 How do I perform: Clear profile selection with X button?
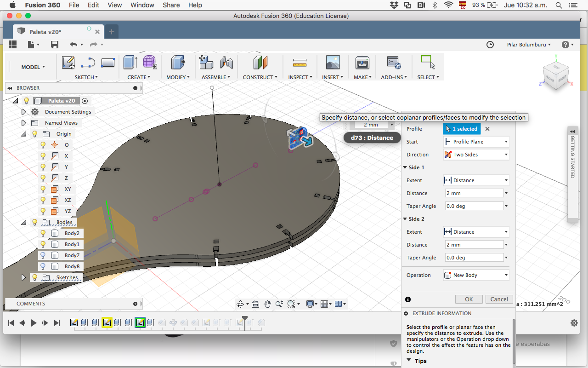(487, 129)
